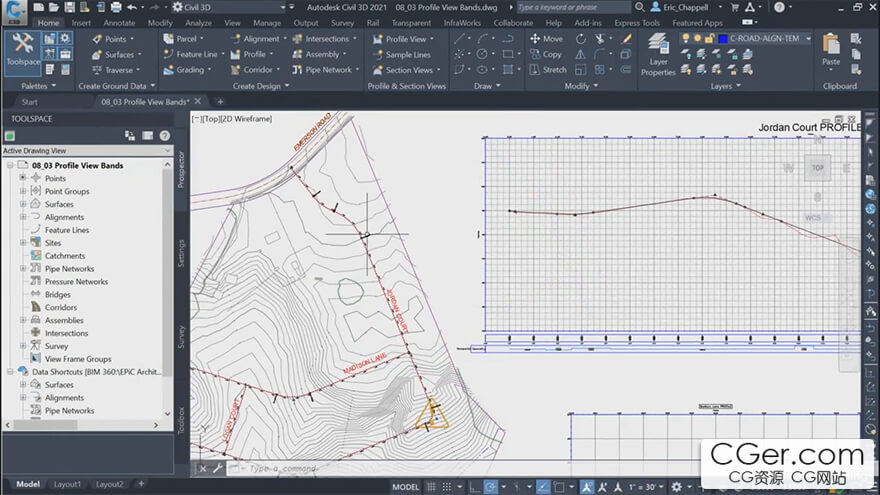This screenshot has height=495, width=880.
Task: Open the Analyze ribbon tab
Action: (198, 23)
